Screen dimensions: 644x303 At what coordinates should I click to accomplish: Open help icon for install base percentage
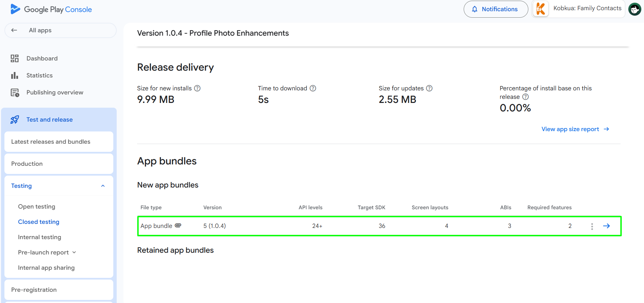pos(526,97)
